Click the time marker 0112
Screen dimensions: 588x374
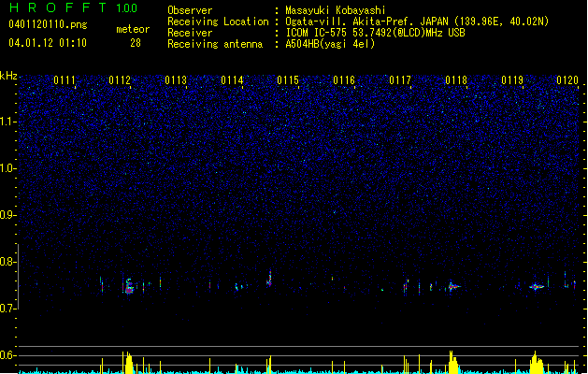pyautogui.click(x=120, y=80)
